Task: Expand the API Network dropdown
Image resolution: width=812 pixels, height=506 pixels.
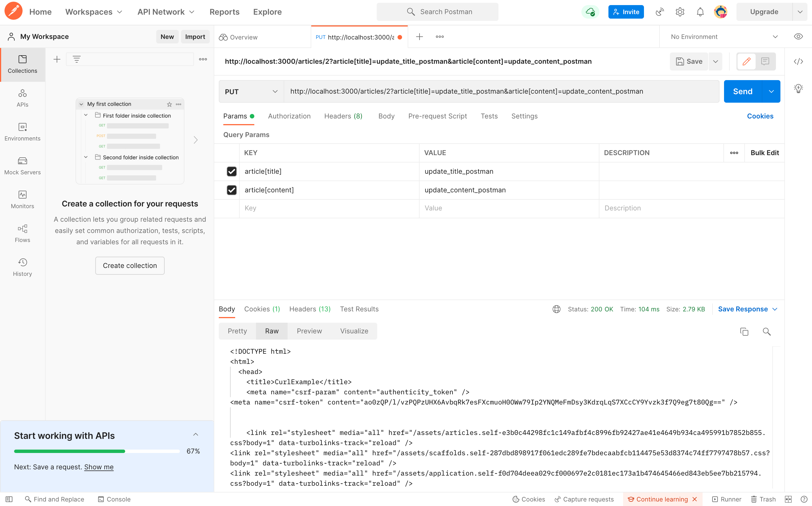Action: [166, 12]
